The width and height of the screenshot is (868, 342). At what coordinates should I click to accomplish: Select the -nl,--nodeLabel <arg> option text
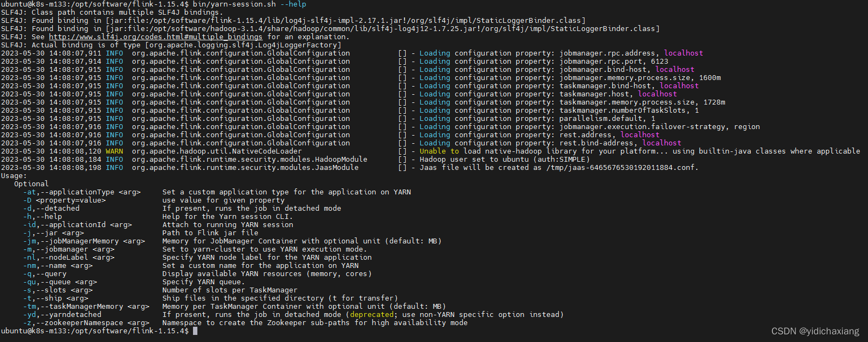coord(69,258)
